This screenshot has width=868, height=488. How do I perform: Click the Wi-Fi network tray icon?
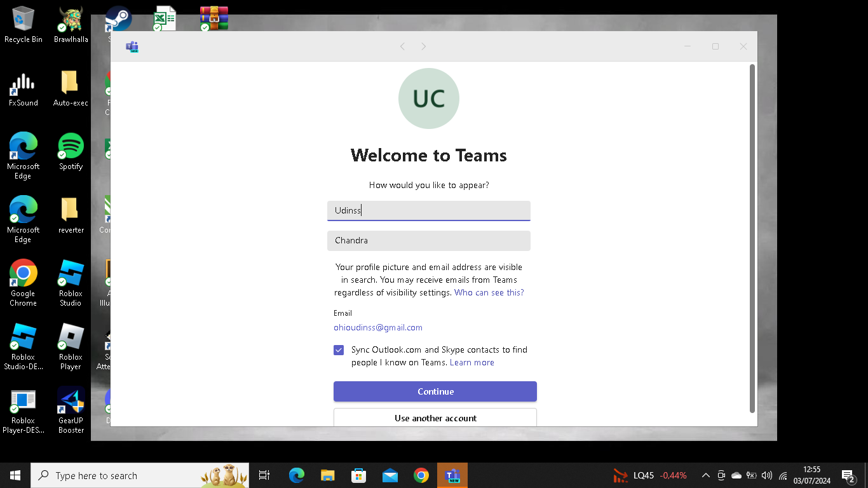point(783,475)
